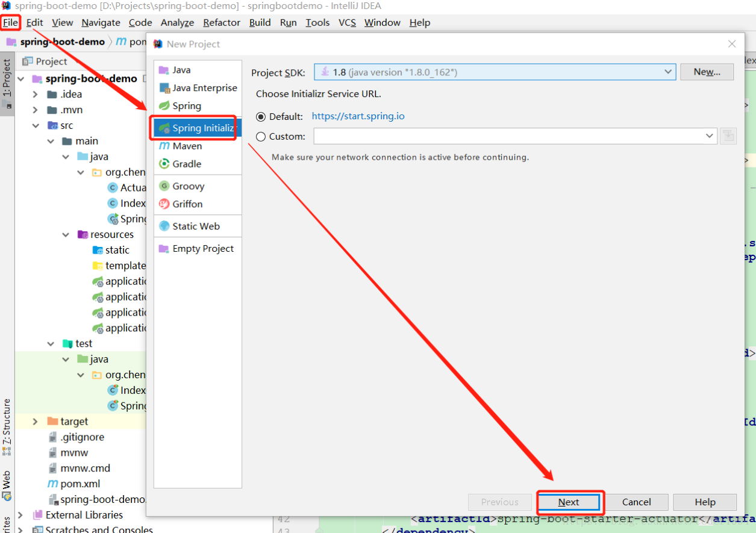The width and height of the screenshot is (756, 533).
Task: Select Java Enterprise project type icon
Action: tap(164, 88)
